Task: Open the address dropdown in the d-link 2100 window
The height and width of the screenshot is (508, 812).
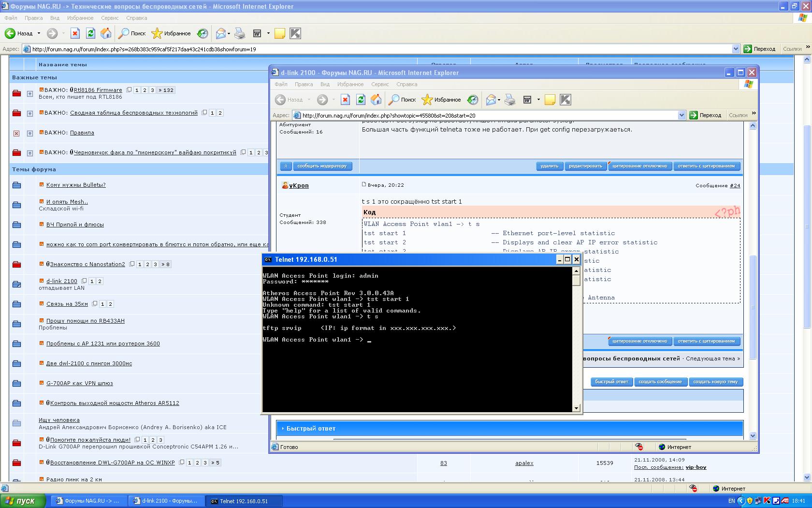Action: point(681,115)
